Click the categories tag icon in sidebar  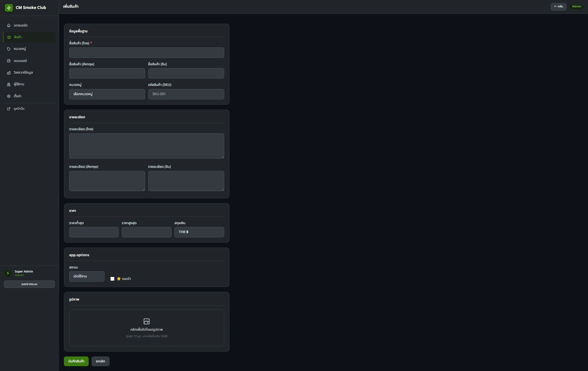pos(9,49)
